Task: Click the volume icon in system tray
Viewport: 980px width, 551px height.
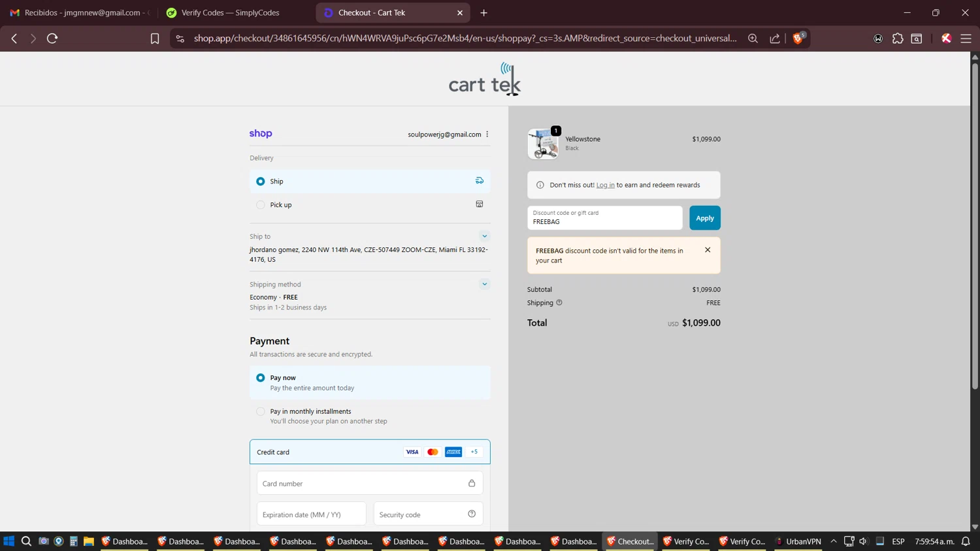Action: [864, 541]
